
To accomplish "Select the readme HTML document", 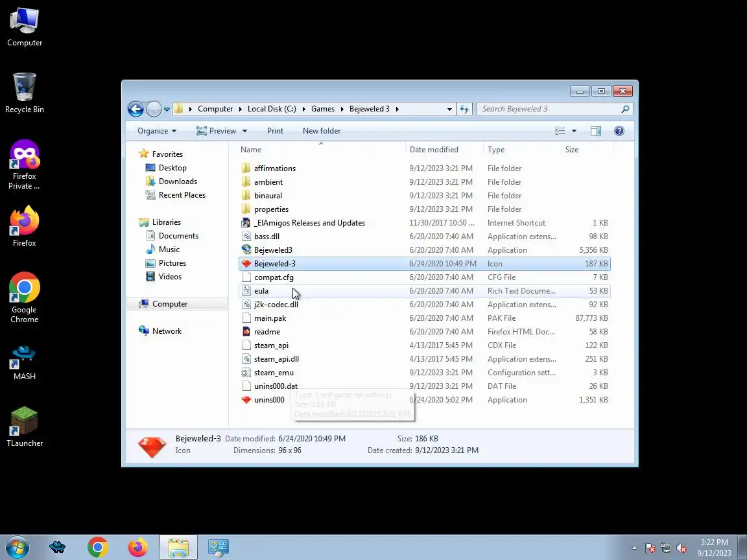I will [x=425, y=332].
